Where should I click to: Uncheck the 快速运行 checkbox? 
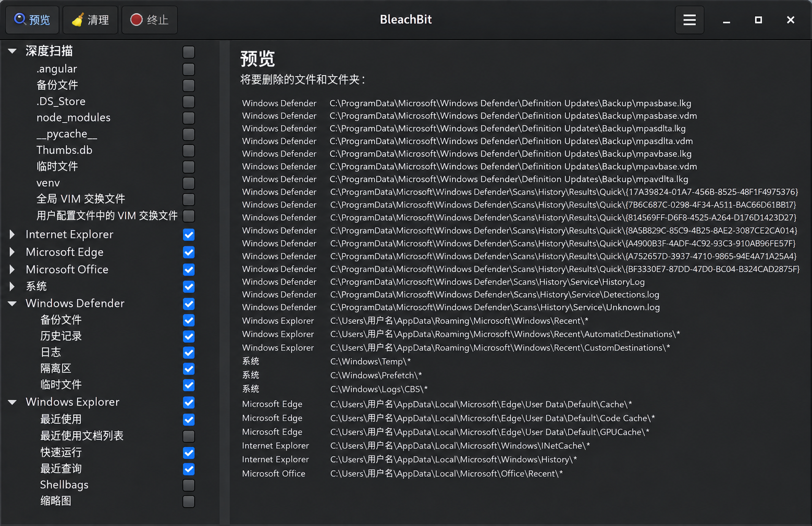pos(189,453)
